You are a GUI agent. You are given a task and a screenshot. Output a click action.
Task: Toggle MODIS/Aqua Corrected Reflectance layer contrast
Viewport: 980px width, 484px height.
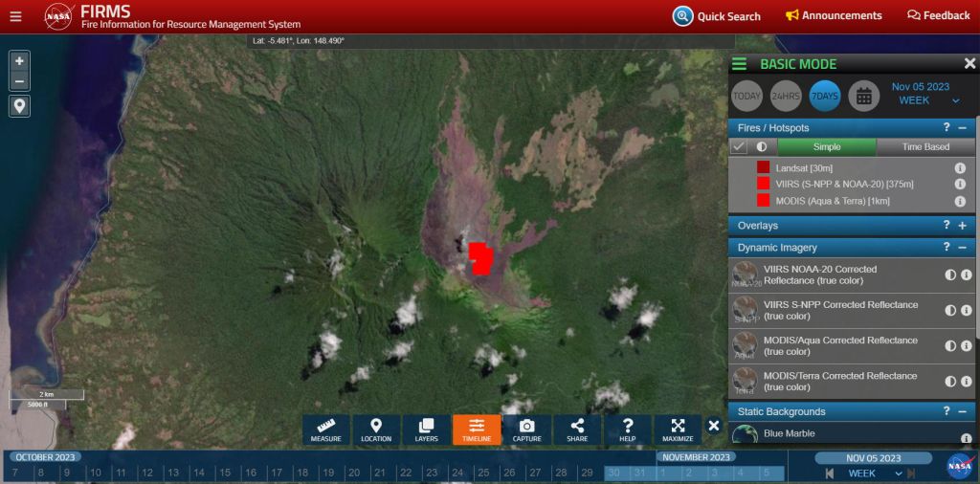coord(950,346)
